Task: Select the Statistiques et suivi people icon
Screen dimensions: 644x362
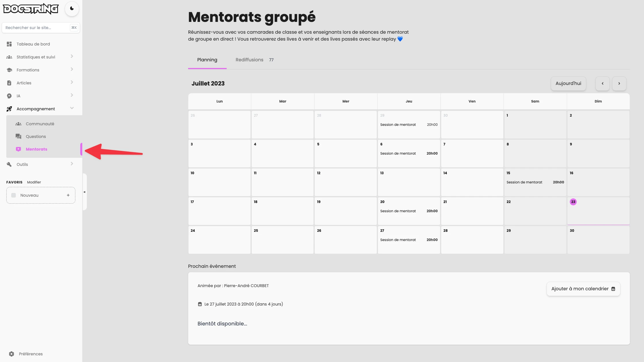Action: point(9,57)
